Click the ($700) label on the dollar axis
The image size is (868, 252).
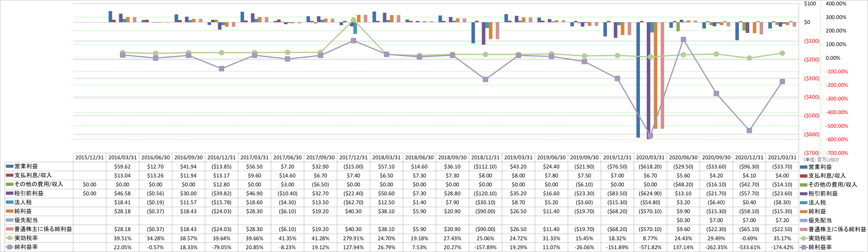[x=812, y=153]
